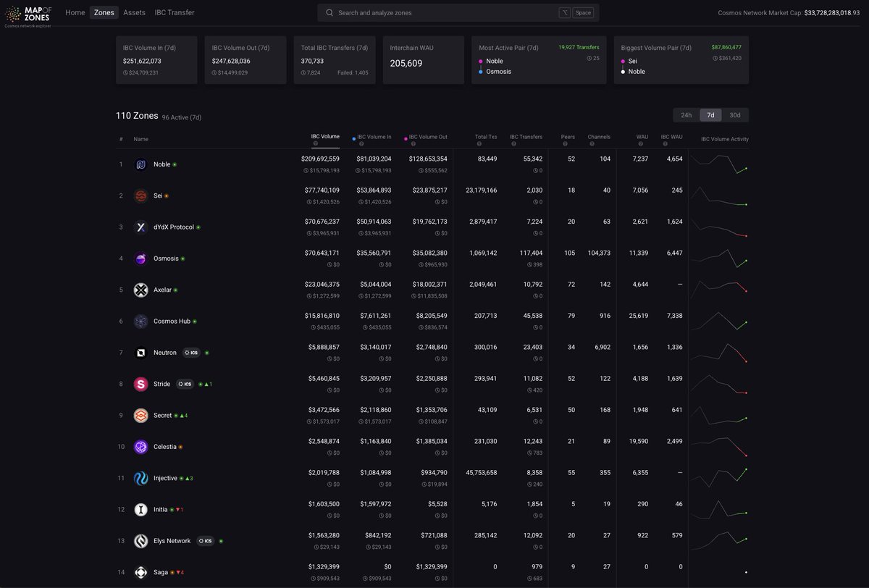Click the help icon under Peers header
This screenshot has height=588, width=869.
coord(564,143)
